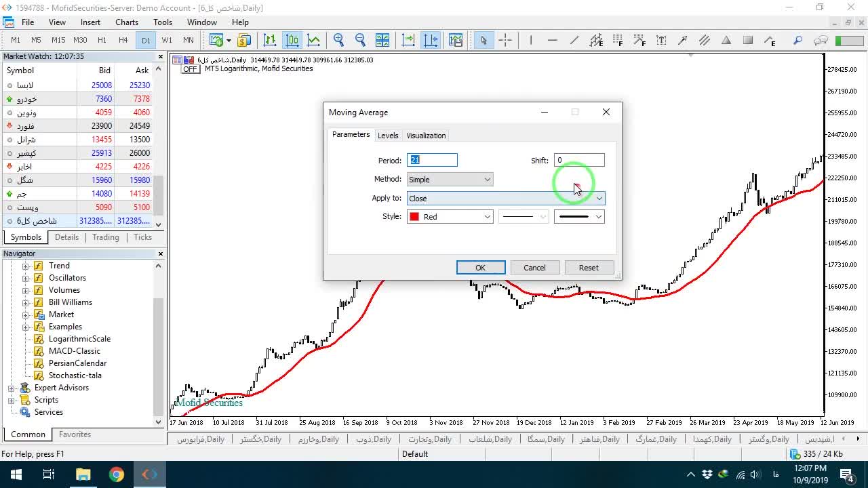Switch timeframe to M1

tap(16, 40)
